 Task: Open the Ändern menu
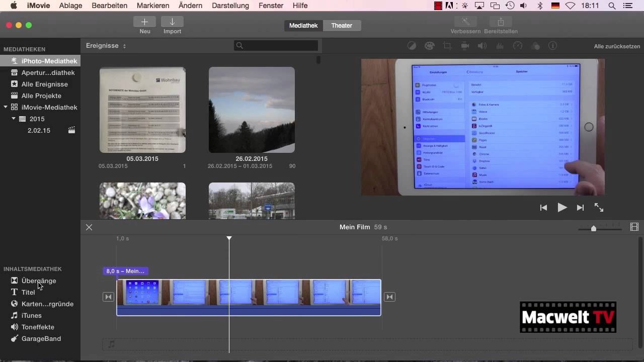pos(190,6)
